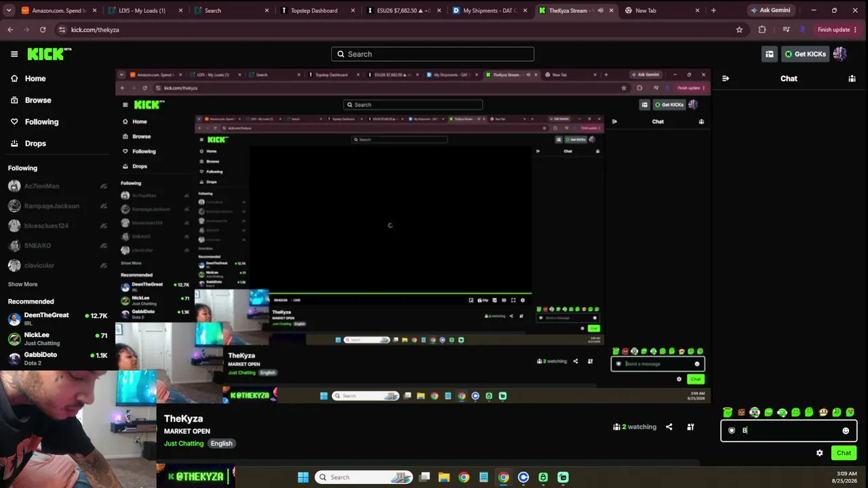Open recommended channel DeenTheGreat
Screen dimensions: 868x488
click(x=58, y=319)
